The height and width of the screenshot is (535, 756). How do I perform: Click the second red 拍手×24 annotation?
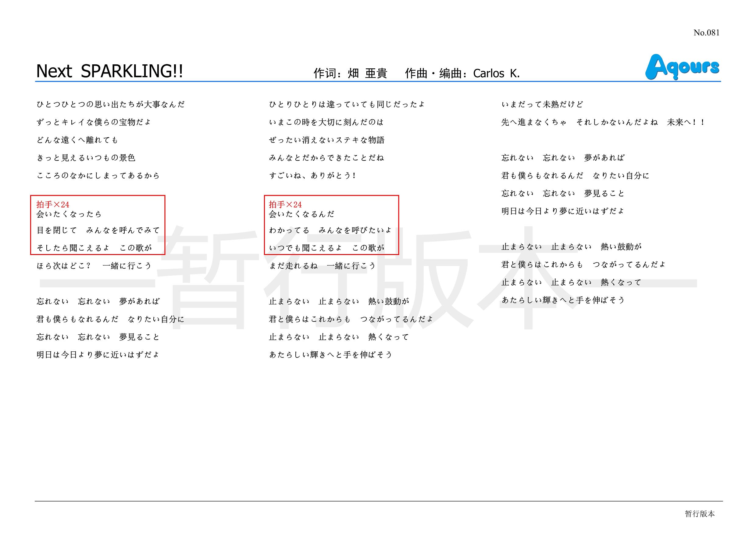[285, 205]
